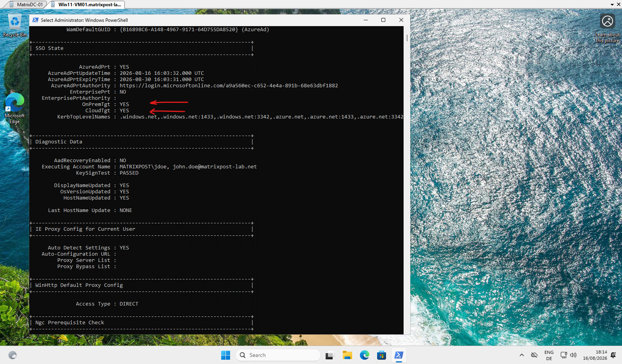Click the ENG DE language indicator
The height and width of the screenshot is (364, 622).
point(549,355)
